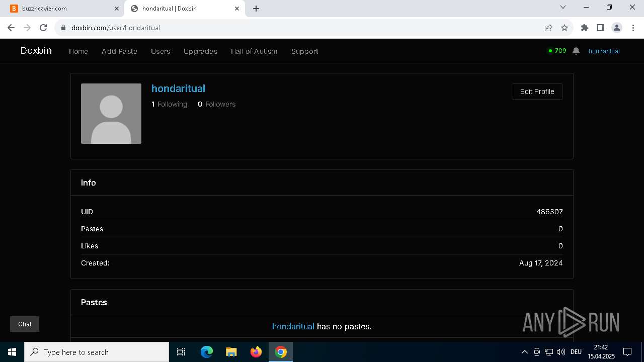Close the hondaritual Doxbin tab
The image size is (644, 362).
click(x=237, y=9)
